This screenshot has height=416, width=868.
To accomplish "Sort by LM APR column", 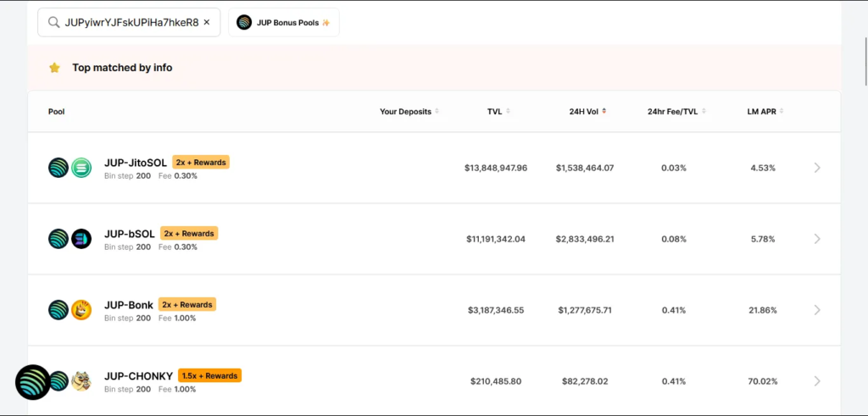I will tap(765, 111).
